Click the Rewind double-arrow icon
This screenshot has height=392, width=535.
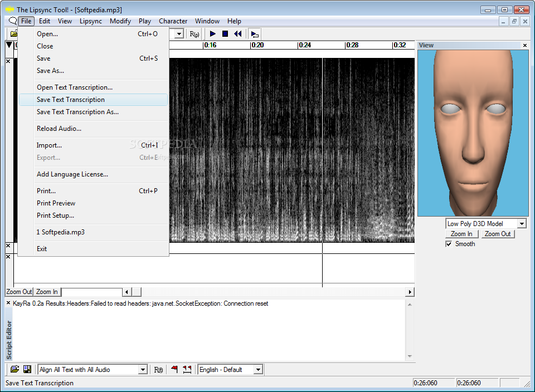pyautogui.click(x=238, y=34)
